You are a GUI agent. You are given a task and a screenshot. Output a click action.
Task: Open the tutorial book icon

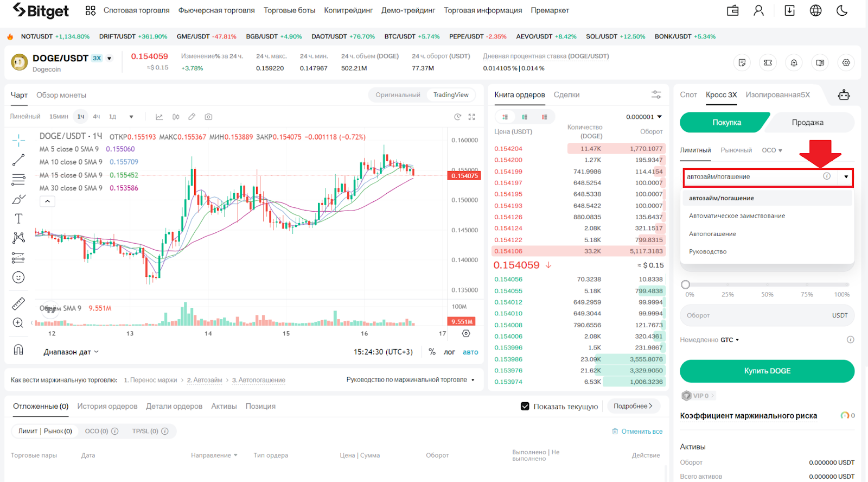point(820,63)
